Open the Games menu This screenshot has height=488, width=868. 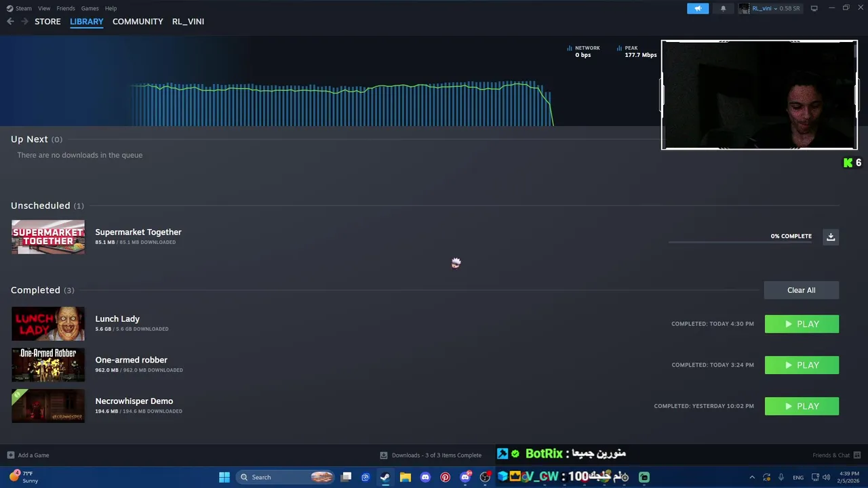coord(90,8)
